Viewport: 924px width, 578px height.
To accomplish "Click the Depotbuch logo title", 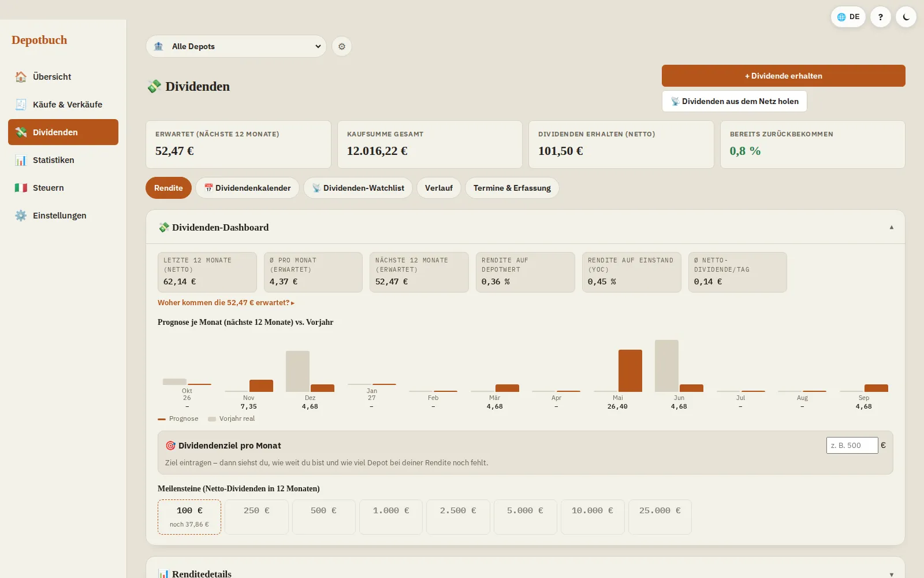I will [39, 40].
